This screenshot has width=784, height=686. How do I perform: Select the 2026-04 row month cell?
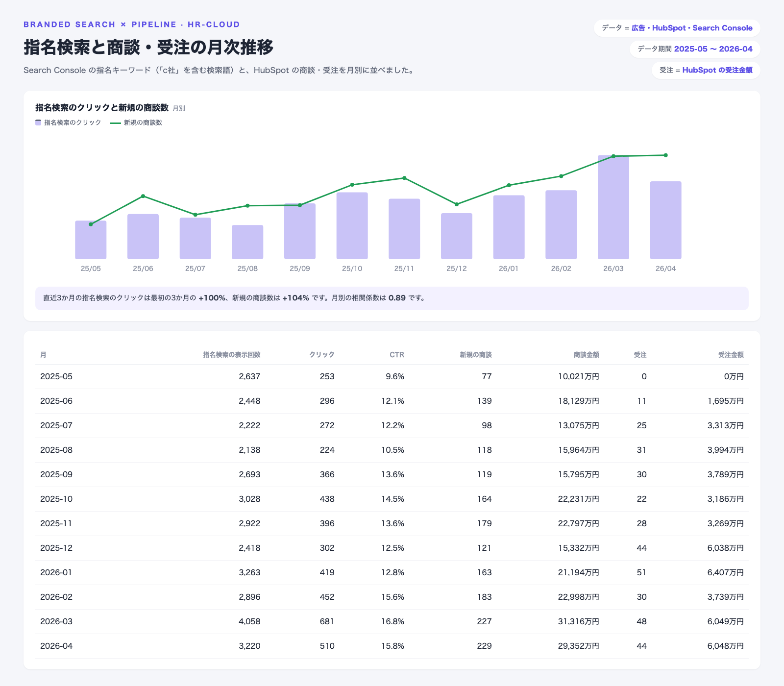pos(56,646)
